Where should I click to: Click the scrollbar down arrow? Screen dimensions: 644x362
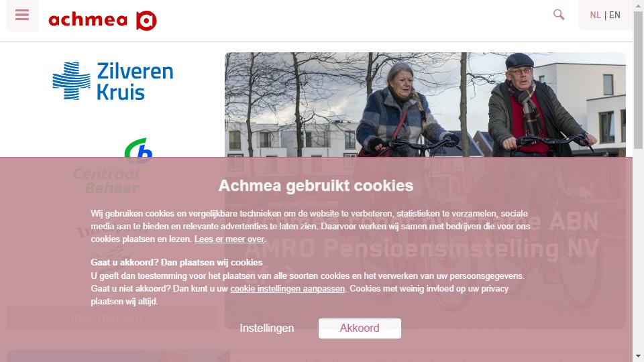coord(638,356)
